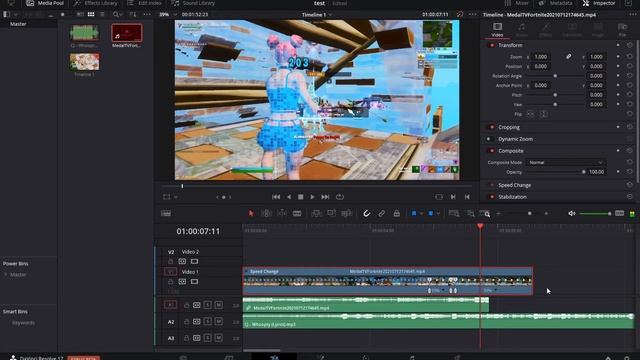Select the Blade Edit Mode tool
This screenshot has height=360, width=640.
coord(297,213)
